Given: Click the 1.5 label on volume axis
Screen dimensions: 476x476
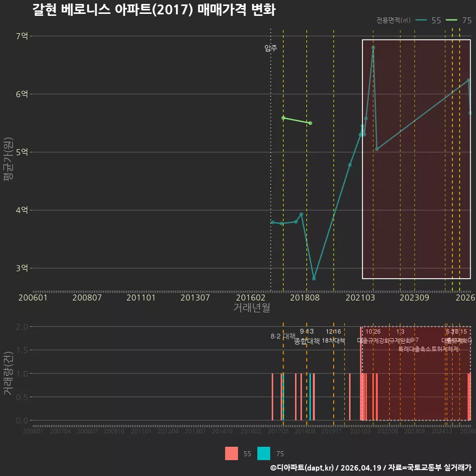Looking at the screenshot, I should pyautogui.click(x=22, y=351).
